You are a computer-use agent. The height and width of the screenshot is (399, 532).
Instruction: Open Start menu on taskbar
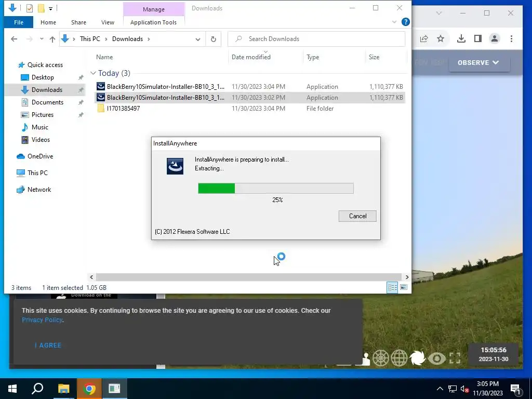coord(12,389)
